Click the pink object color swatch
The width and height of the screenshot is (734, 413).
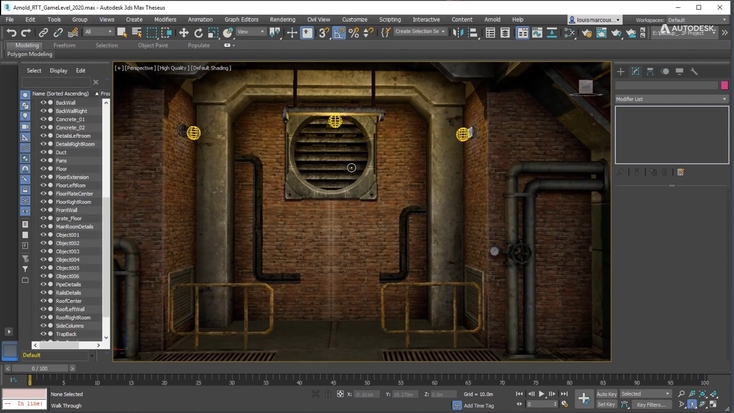(725, 85)
